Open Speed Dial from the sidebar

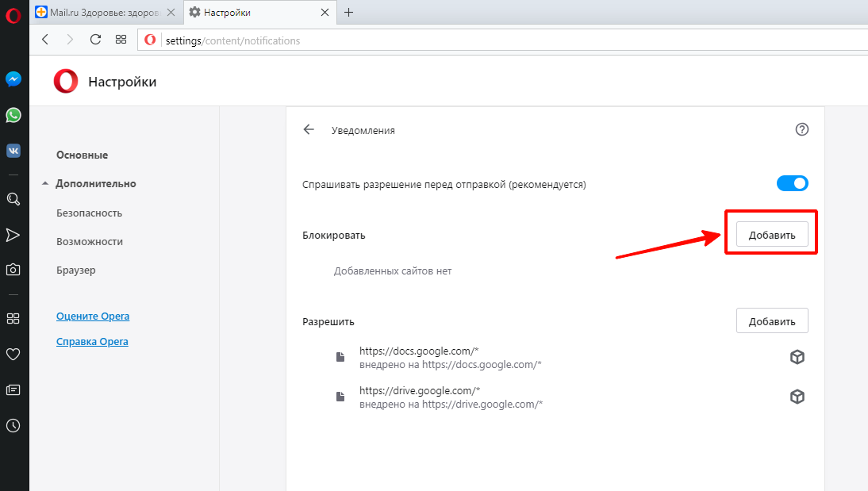coord(13,318)
